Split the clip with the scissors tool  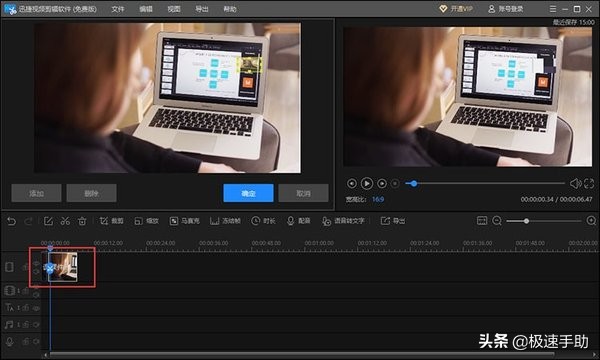point(65,221)
